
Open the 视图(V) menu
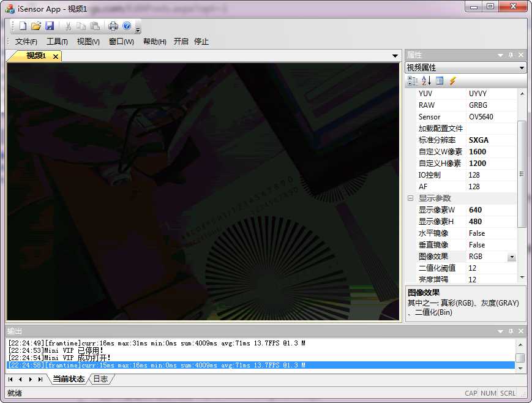[x=88, y=42]
